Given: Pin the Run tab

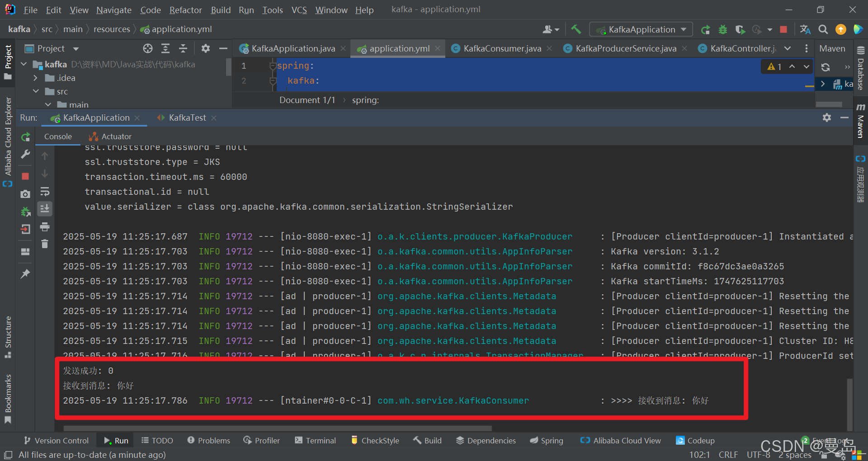Looking at the screenshot, I should pos(26,273).
